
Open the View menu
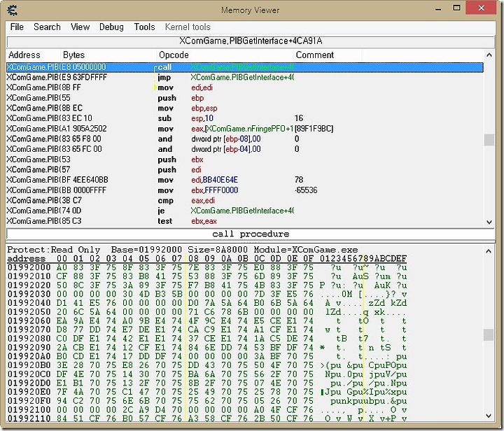coord(80,27)
